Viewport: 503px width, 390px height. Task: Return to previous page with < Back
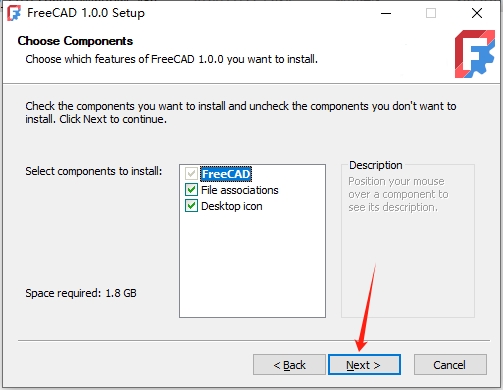coord(289,365)
